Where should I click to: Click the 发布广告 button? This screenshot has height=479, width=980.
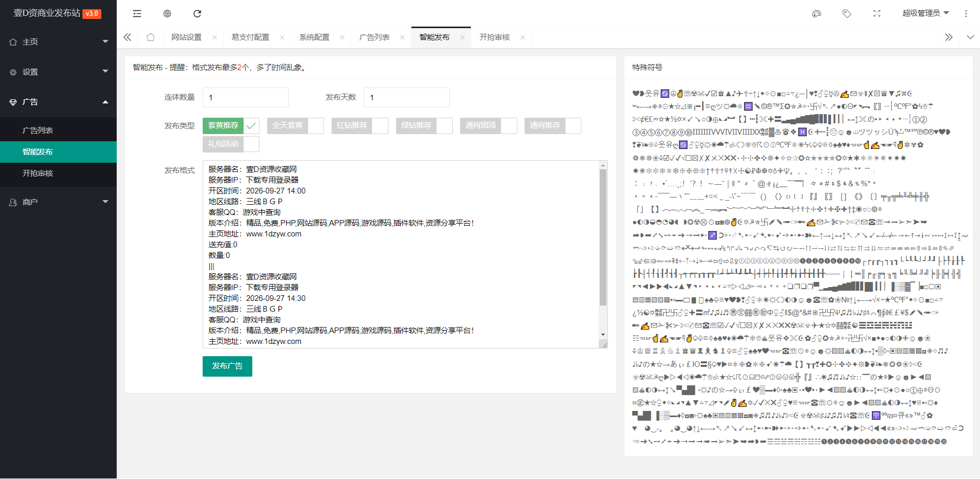227,366
